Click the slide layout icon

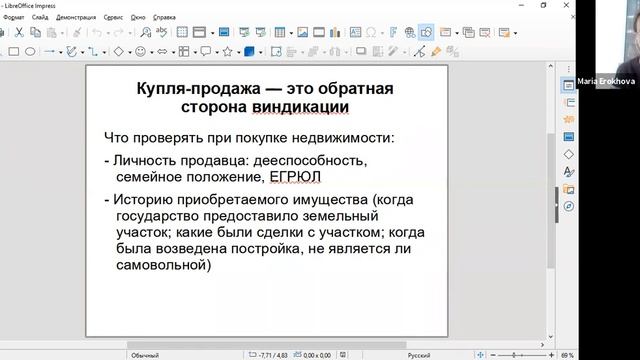504,32
